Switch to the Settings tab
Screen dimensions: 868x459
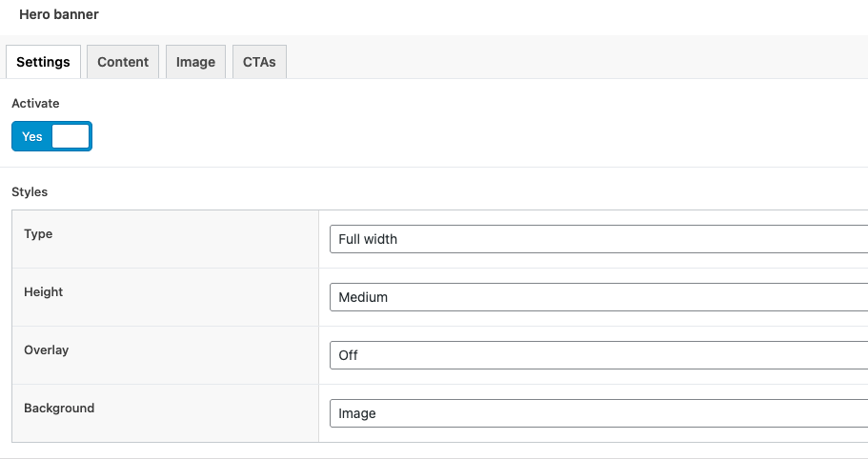(x=43, y=62)
